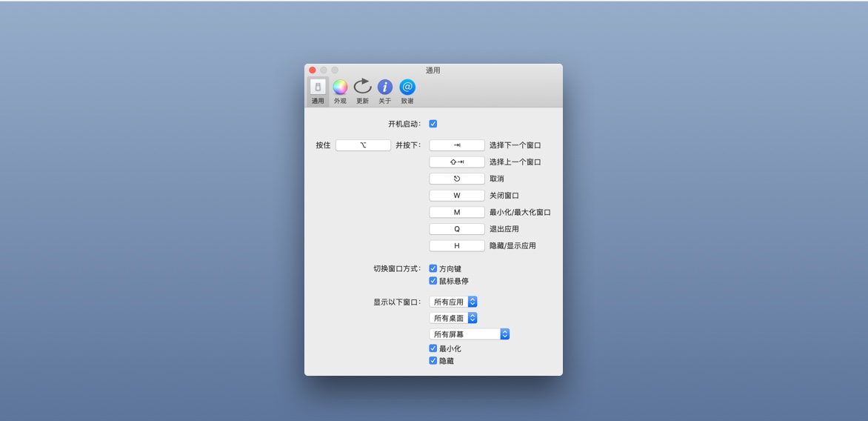
Task: Close the 通用 preferences window
Action: coord(313,70)
